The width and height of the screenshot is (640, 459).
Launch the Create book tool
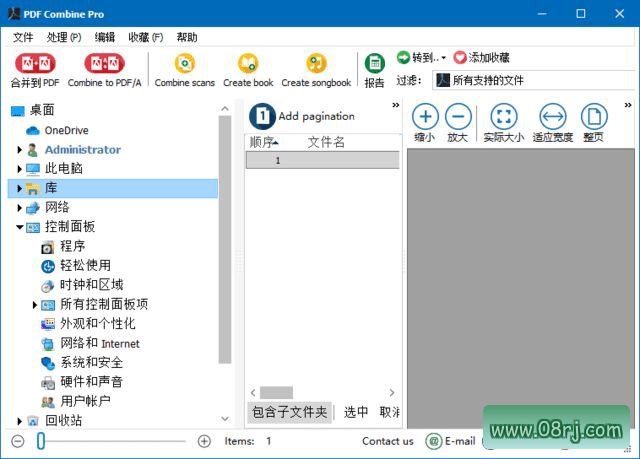[x=248, y=63]
